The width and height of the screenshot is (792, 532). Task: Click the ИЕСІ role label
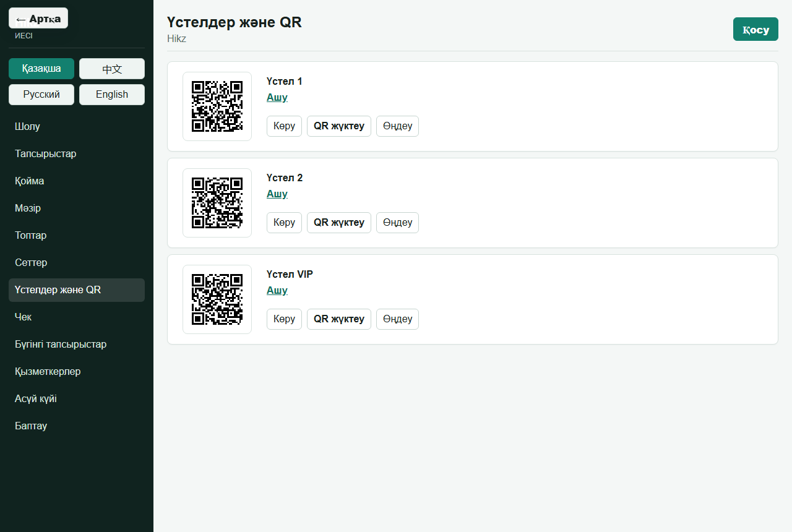(24, 36)
